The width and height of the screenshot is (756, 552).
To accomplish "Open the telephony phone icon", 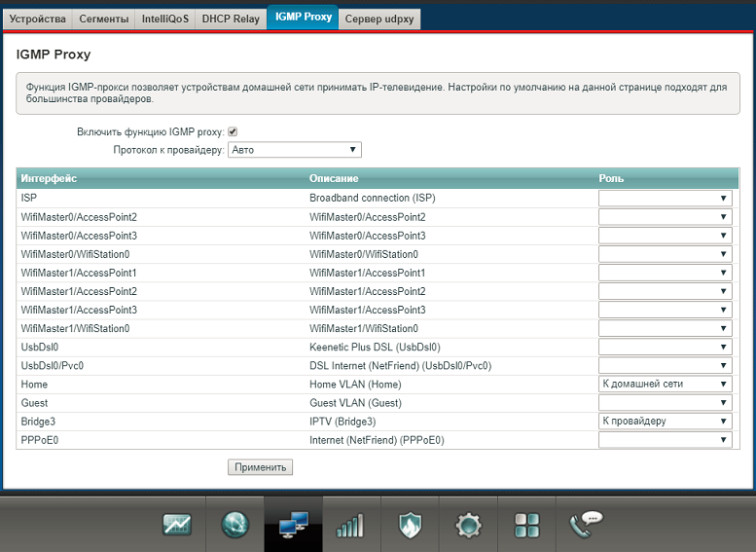I will 586,524.
